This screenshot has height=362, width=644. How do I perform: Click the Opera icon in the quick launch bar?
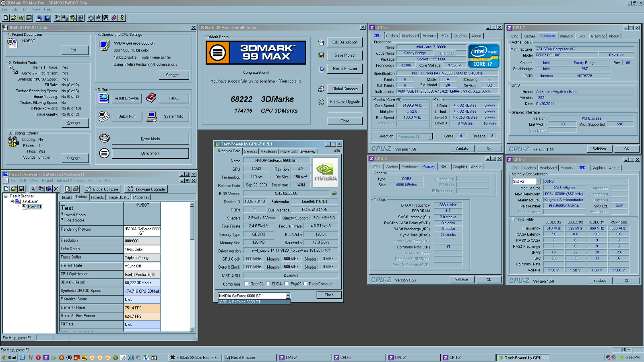(38, 358)
